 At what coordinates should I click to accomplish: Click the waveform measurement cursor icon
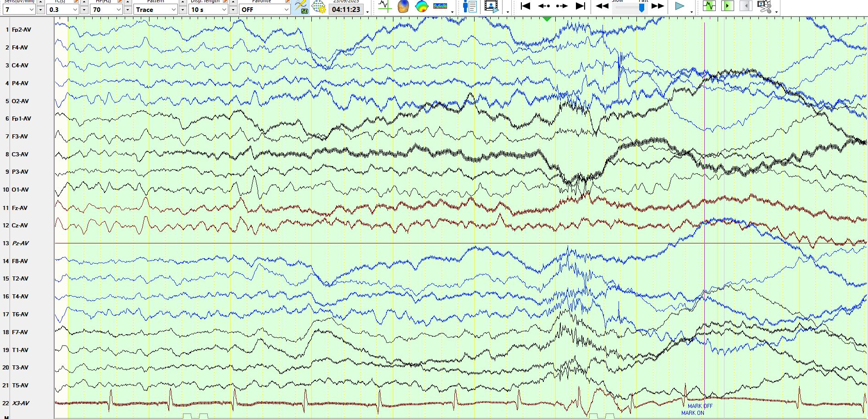[384, 6]
